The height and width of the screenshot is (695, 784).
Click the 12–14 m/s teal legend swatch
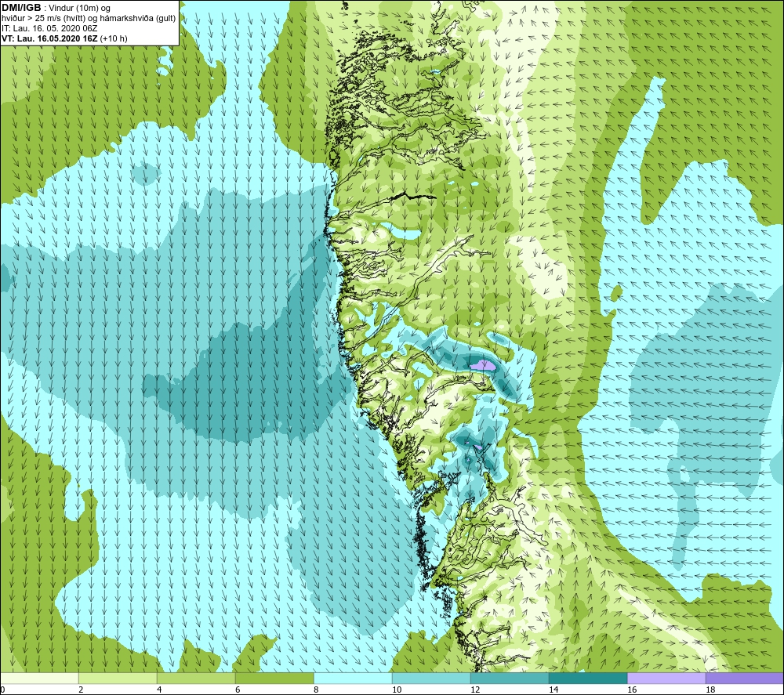point(510,678)
